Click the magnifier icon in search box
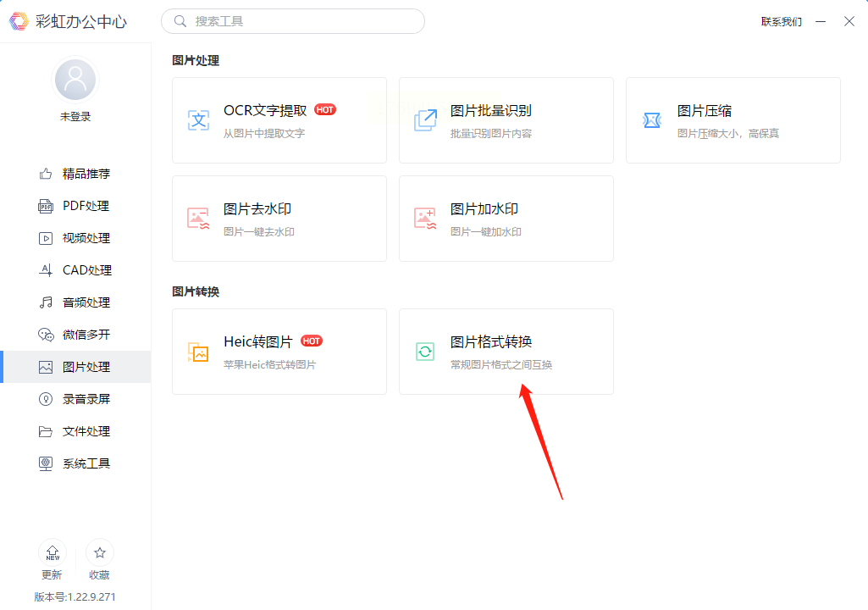The width and height of the screenshot is (868, 610). point(180,21)
